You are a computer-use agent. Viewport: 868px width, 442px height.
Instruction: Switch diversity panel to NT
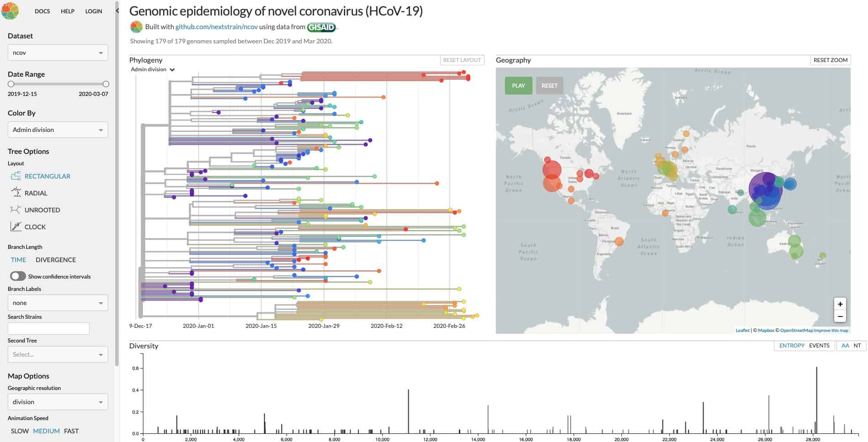(857, 346)
